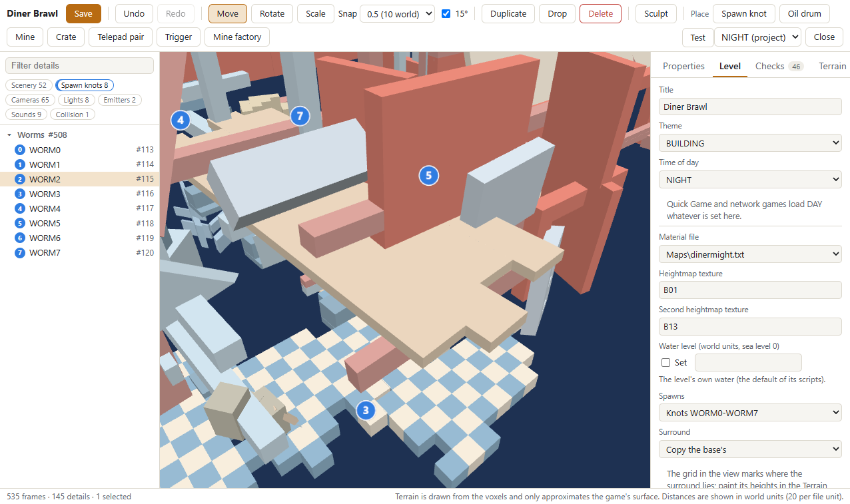Enable the Water level Set checkbox
This screenshot has height=504, width=850.
tap(665, 363)
